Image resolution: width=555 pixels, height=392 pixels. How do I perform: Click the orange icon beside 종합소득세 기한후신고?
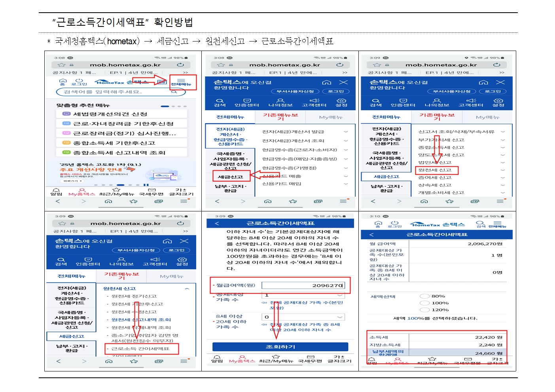coord(66,143)
